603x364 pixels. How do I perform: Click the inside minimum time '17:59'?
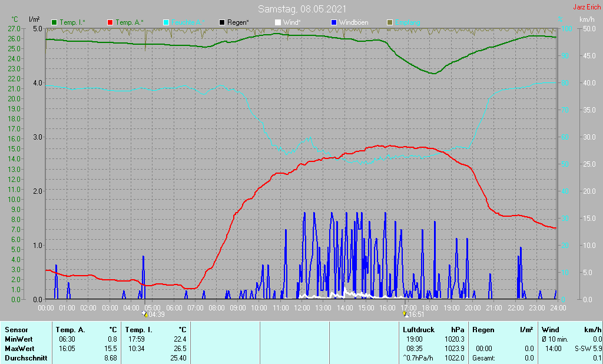pyautogui.click(x=137, y=339)
